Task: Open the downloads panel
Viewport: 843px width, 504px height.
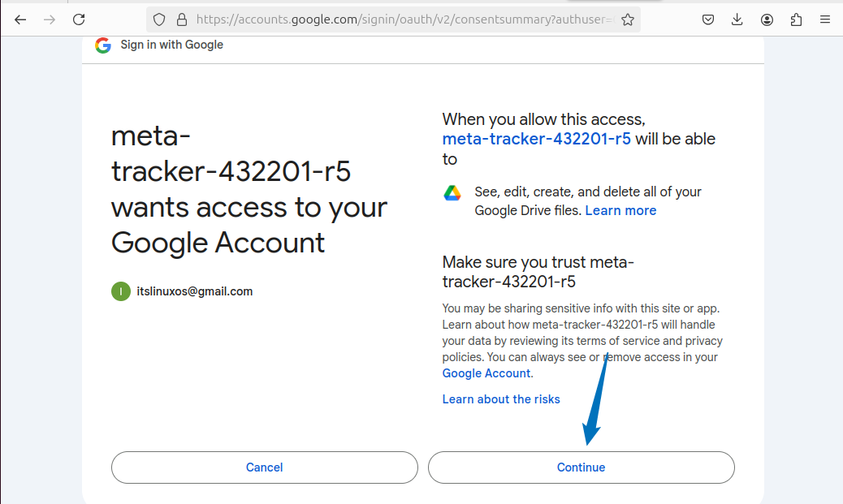Action: tap(737, 19)
